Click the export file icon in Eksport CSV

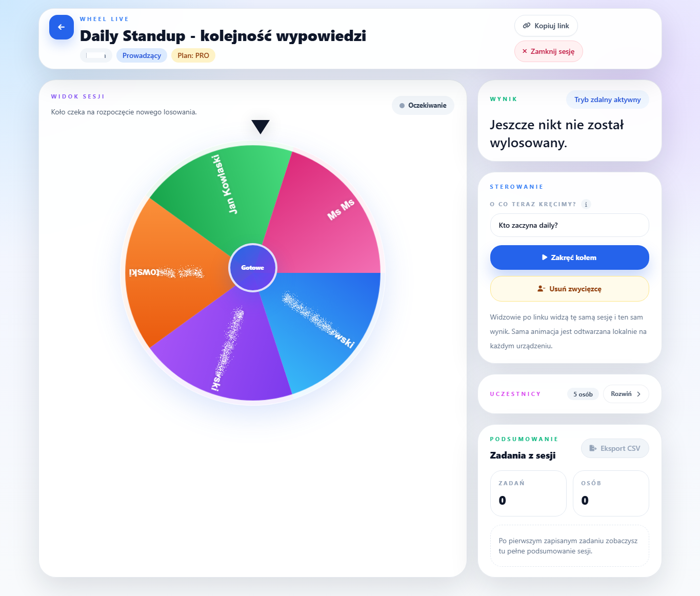593,448
